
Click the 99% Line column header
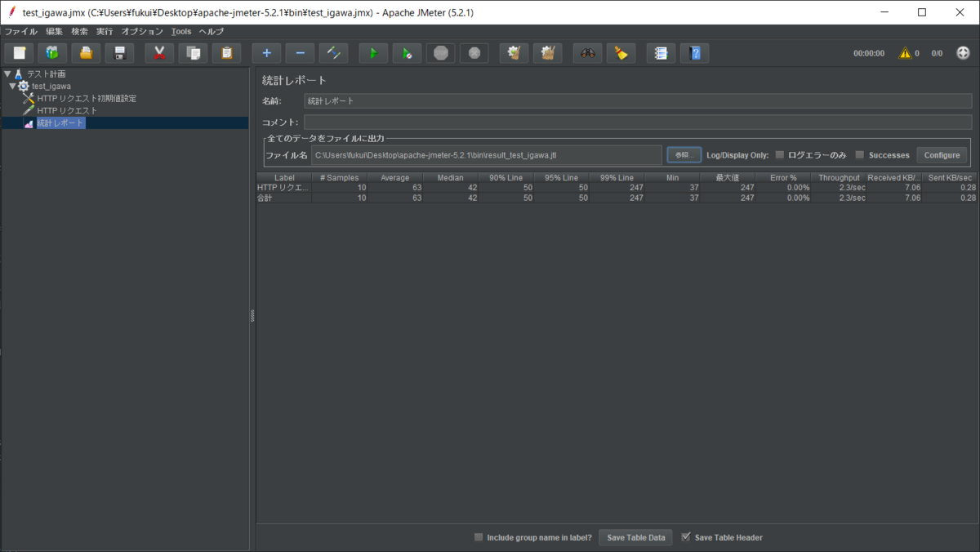click(617, 177)
